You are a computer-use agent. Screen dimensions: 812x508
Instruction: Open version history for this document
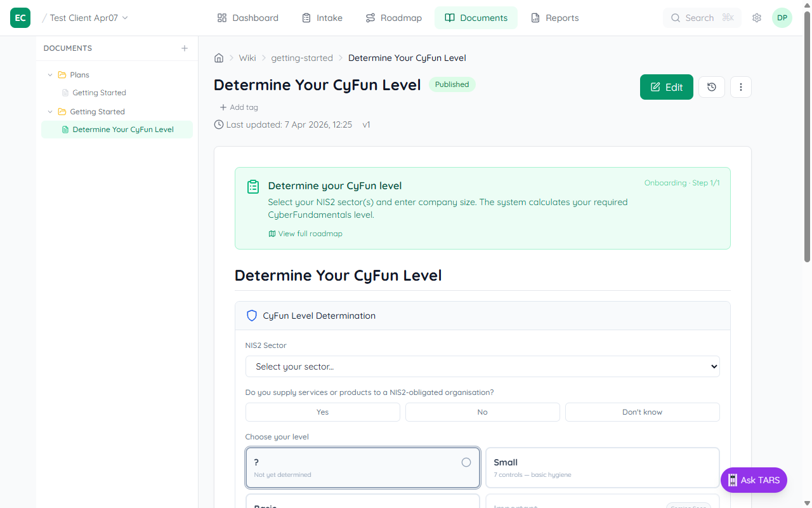711,87
